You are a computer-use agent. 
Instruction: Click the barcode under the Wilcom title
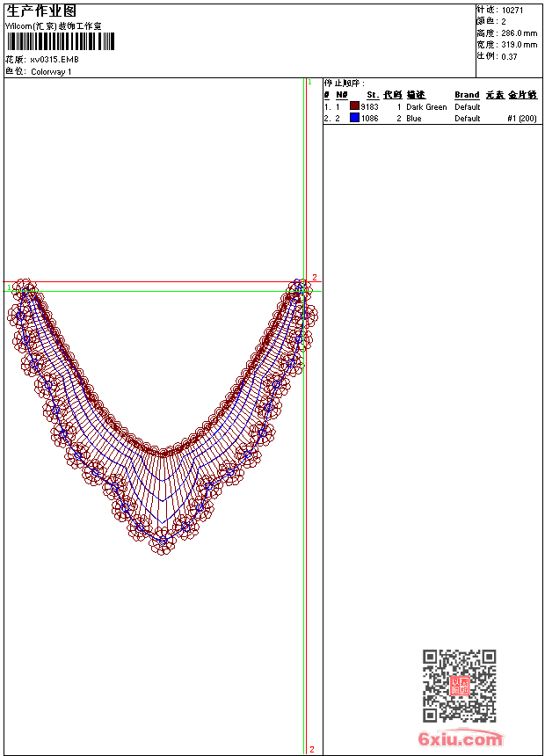click(61, 42)
